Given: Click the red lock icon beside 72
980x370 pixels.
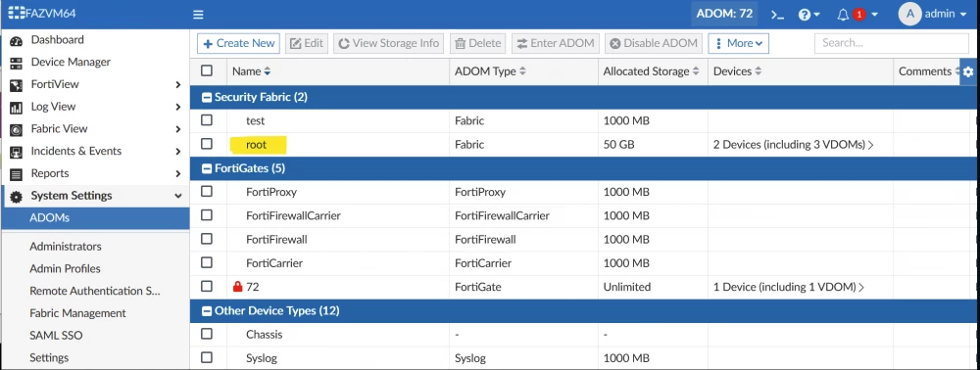Looking at the screenshot, I should (237, 287).
